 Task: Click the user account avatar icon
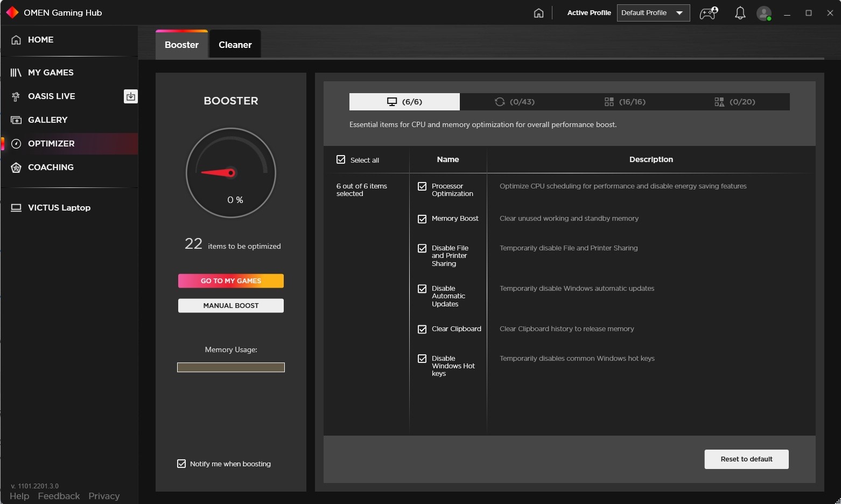point(764,13)
